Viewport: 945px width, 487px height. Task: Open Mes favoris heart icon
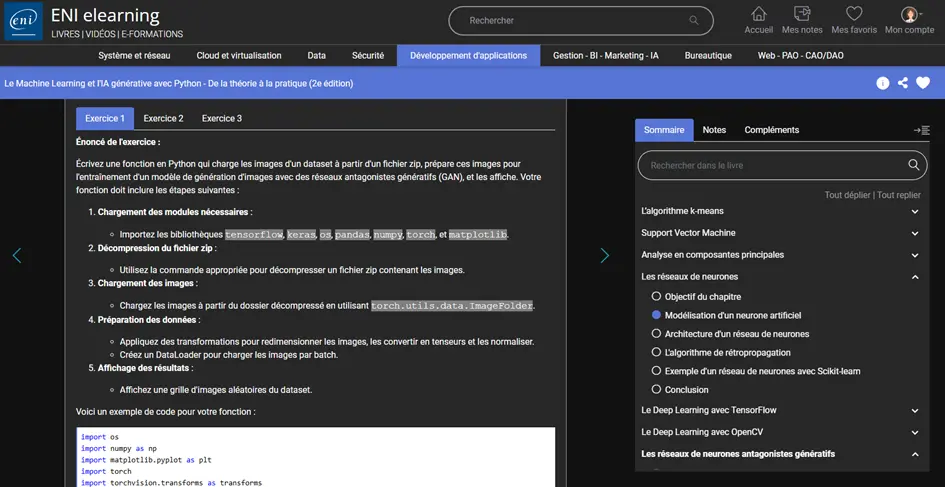pyautogui.click(x=853, y=14)
